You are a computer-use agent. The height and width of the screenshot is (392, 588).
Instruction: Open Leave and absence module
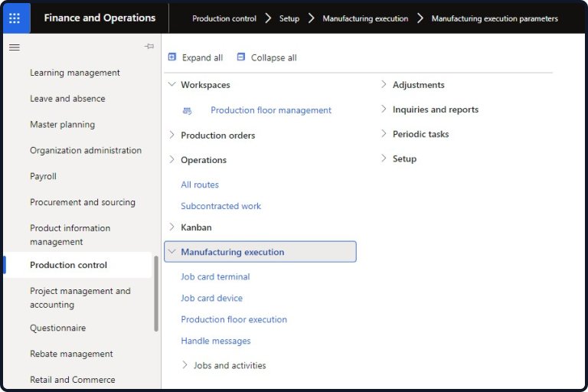coord(67,99)
